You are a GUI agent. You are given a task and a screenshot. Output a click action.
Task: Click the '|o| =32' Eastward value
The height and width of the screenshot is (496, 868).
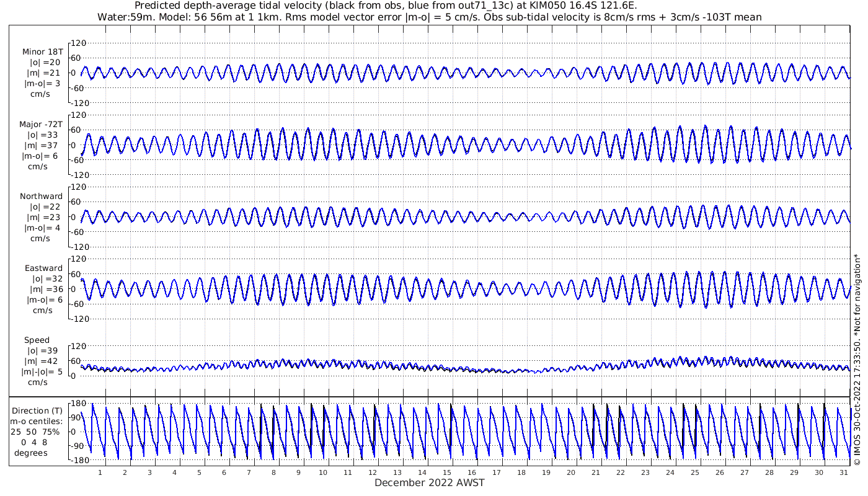click(x=47, y=278)
